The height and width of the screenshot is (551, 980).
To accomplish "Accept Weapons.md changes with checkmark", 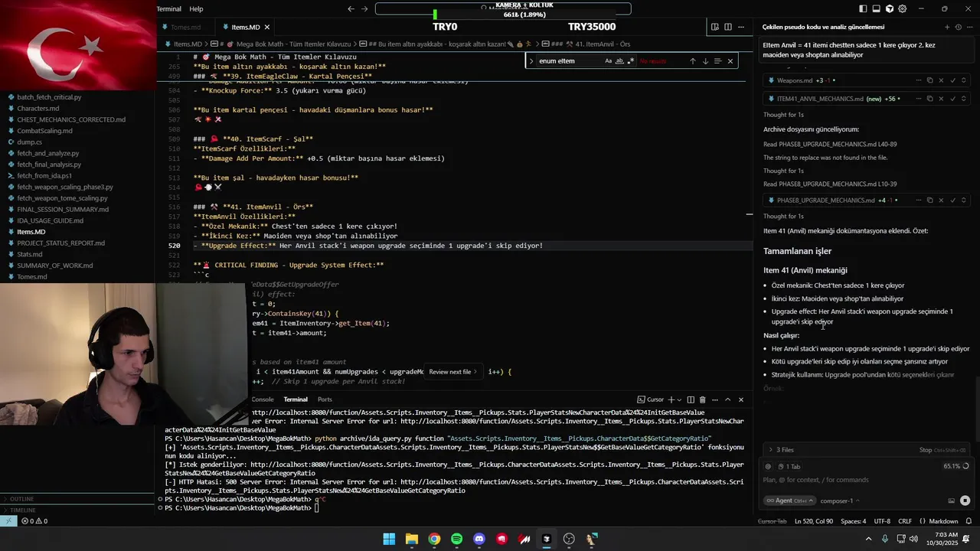I will tap(953, 80).
